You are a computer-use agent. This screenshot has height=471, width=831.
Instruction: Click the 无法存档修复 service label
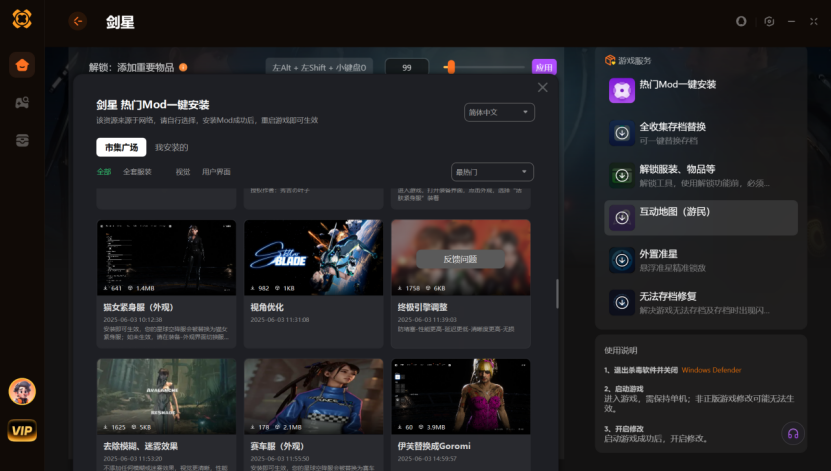coord(668,296)
